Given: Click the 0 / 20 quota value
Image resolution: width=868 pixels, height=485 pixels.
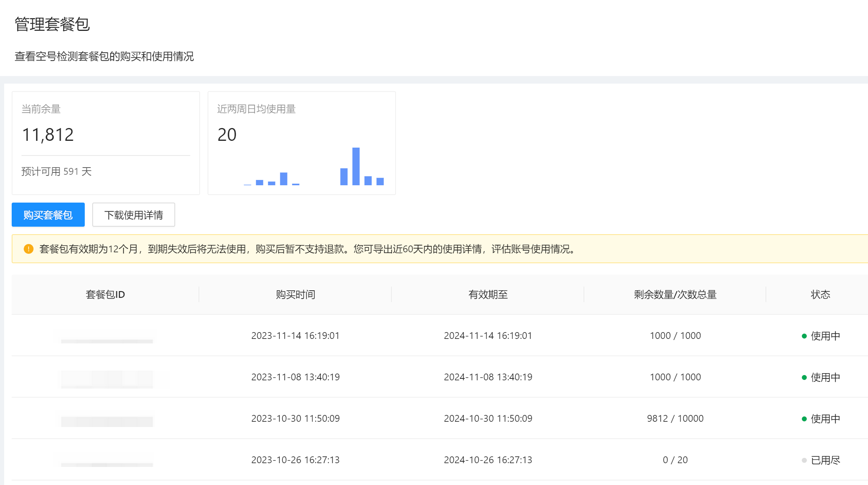Looking at the screenshot, I should 675,460.
